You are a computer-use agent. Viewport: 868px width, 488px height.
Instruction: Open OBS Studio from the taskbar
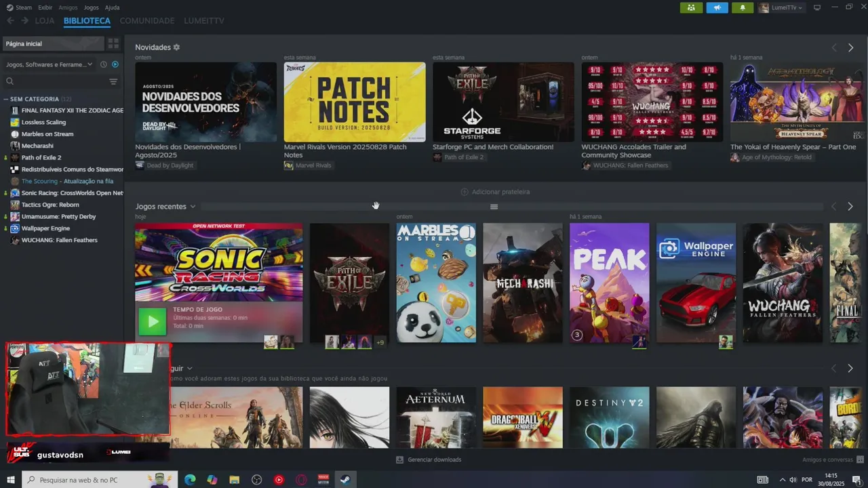[x=256, y=480]
